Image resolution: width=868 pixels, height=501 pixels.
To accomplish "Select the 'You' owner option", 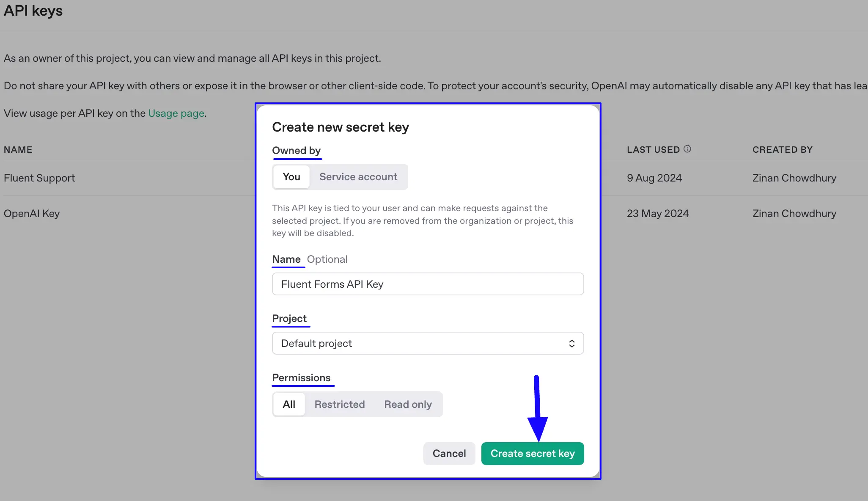I will (x=291, y=177).
